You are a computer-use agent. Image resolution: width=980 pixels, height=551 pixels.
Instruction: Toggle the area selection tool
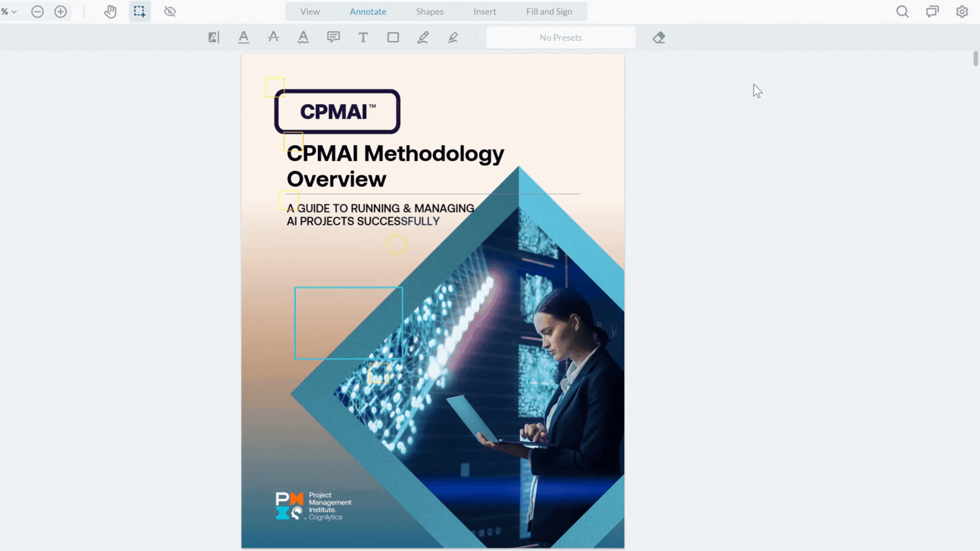pos(139,11)
